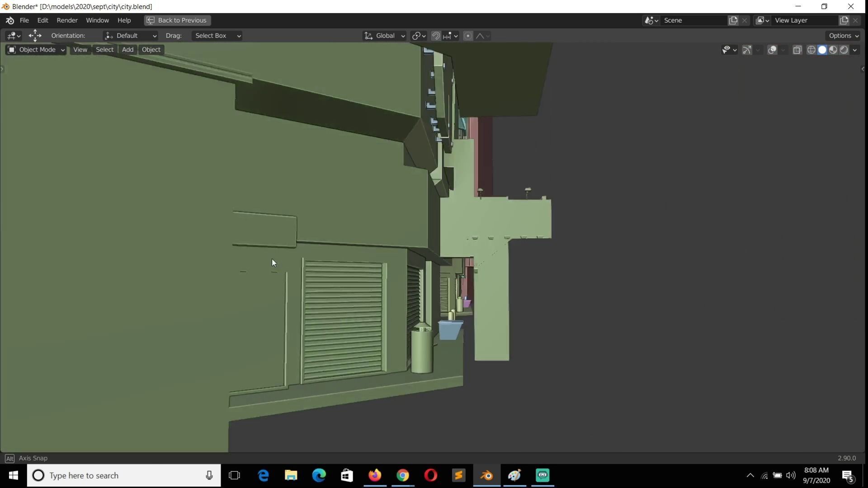Image resolution: width=868 pixels, height=488 pixels.
Task: Click the new scene icon
Action: pyautogui.click(x=733, y=20)
